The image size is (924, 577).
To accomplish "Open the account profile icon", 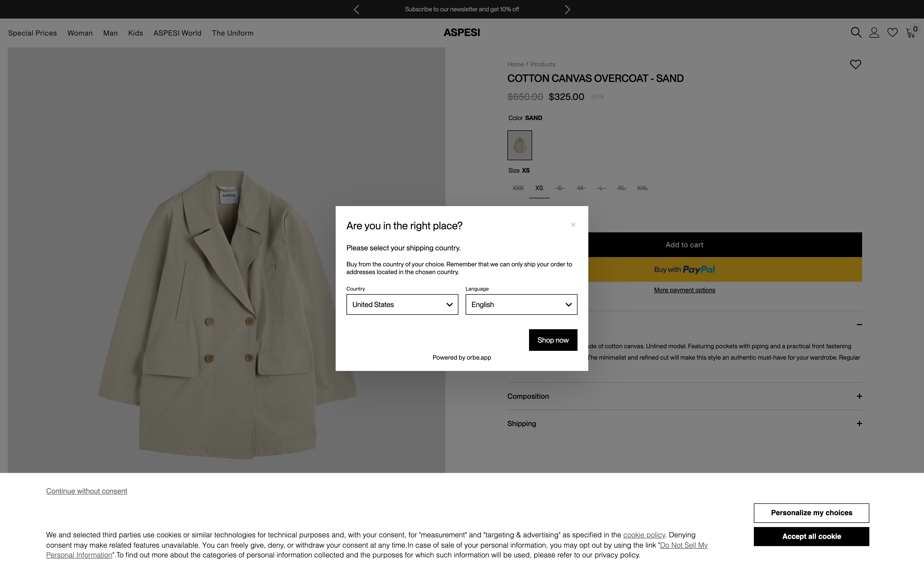I will (874, 33).
